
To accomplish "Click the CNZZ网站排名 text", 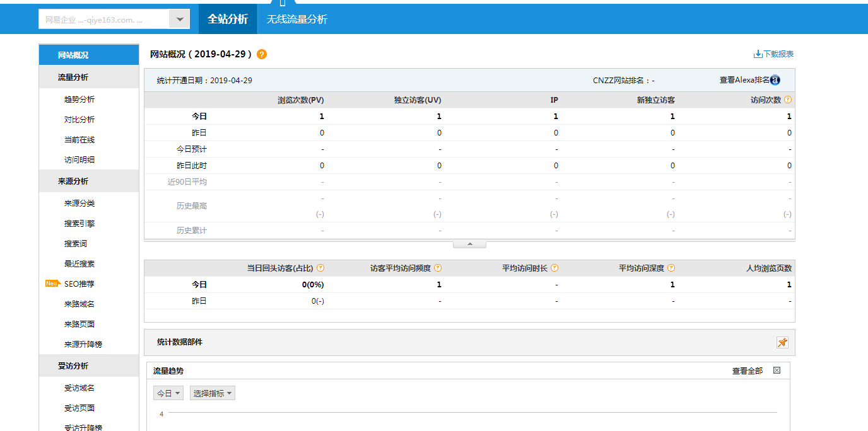I will coord(624,81).
